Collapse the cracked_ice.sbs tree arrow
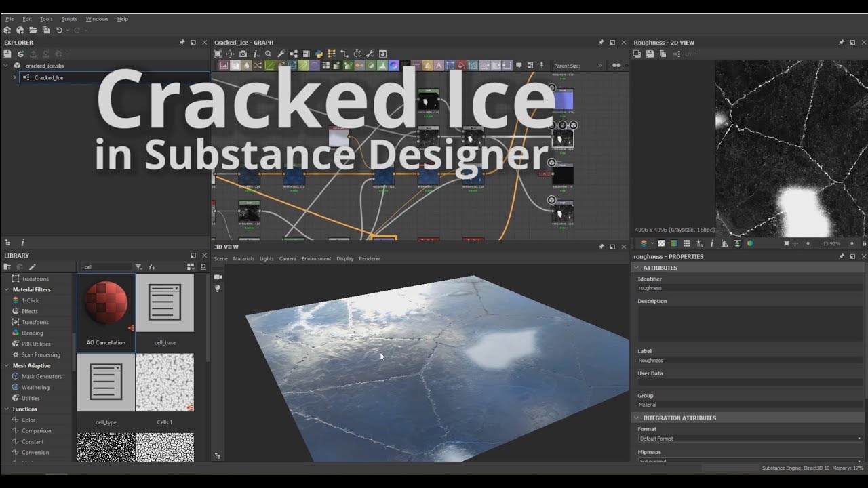Screen dimensions: 868x488 click(x=7, y=66)
